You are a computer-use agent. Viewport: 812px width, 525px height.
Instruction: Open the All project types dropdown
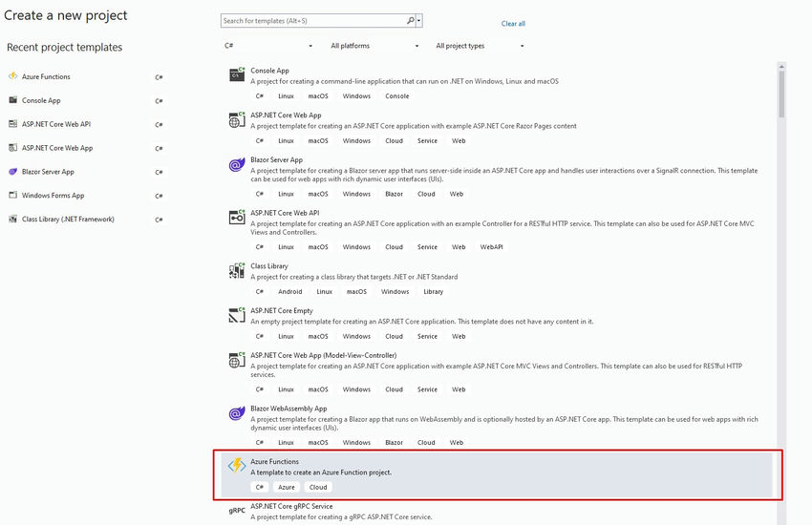[480, 46]
